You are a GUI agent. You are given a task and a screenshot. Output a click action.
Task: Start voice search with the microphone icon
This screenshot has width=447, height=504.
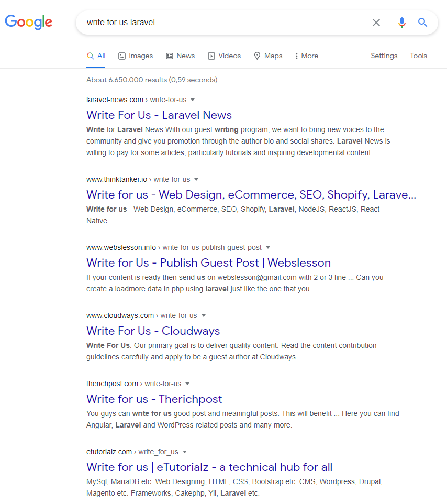(x=401, y=23)
